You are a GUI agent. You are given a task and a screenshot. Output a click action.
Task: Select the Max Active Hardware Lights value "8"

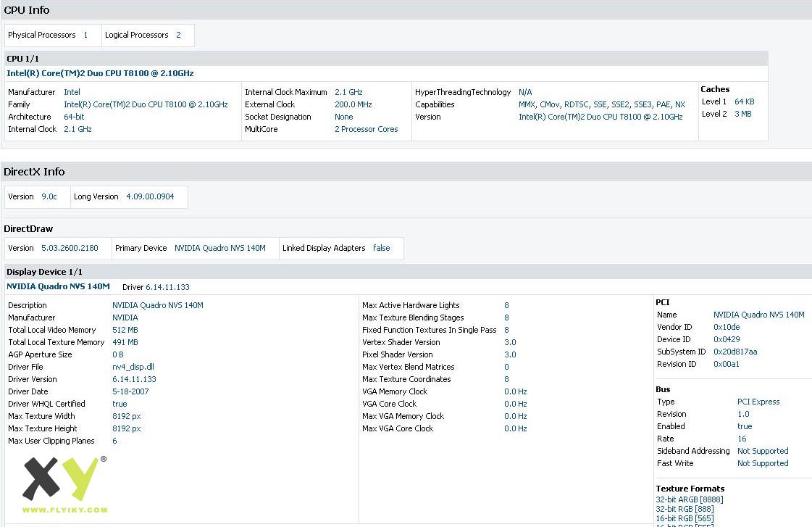pyautogui.click(x=506, y=306)
